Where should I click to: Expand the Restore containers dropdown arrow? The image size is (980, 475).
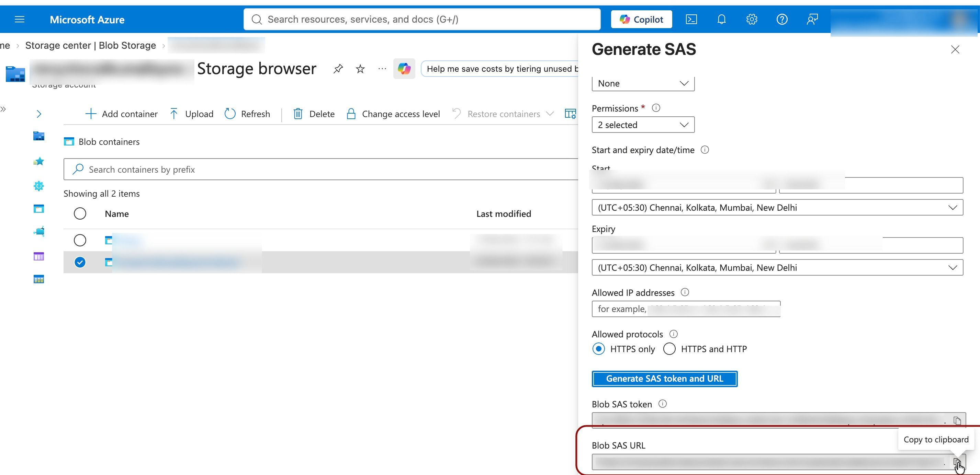click(x=550, y=114)
